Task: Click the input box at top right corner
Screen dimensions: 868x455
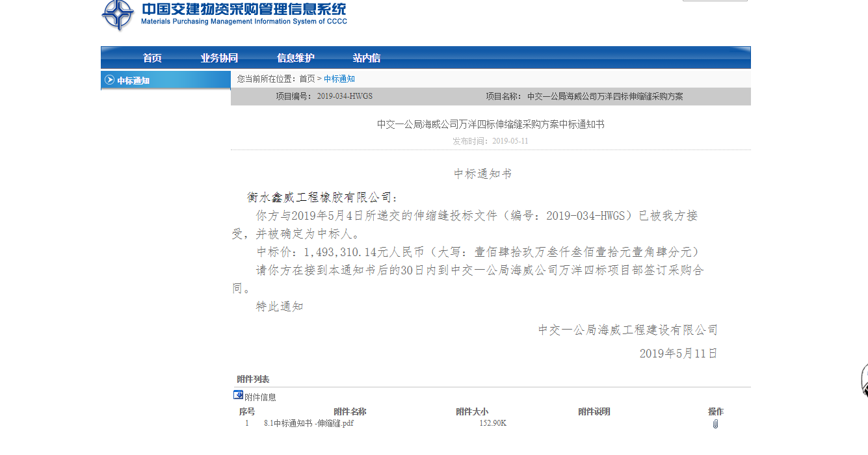Action: (x=715, y=1)
